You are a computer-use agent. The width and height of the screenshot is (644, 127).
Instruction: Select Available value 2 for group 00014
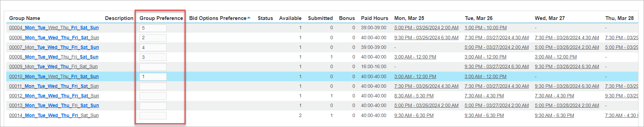(300, 115)
